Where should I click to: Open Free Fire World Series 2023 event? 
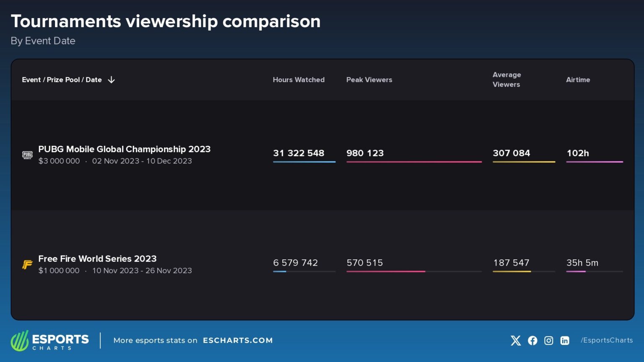pyautogui.click(x=97, y=259)
